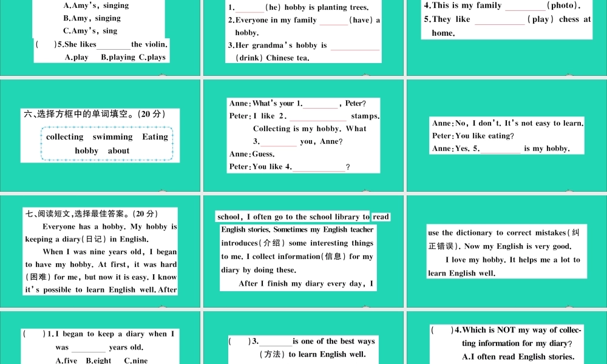The image size is (607, 364).
Task: Open slide beginning "school, I often go to"
Action: click(303, 251)
